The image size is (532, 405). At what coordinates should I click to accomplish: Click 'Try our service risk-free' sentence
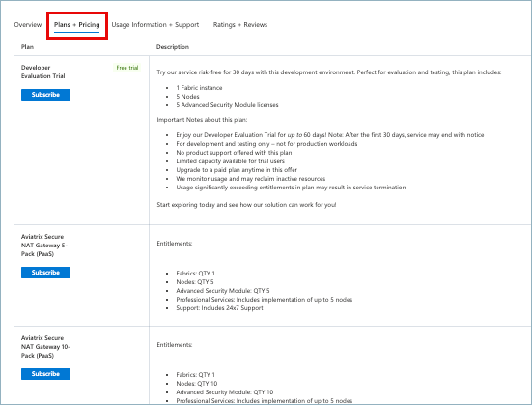329,72
